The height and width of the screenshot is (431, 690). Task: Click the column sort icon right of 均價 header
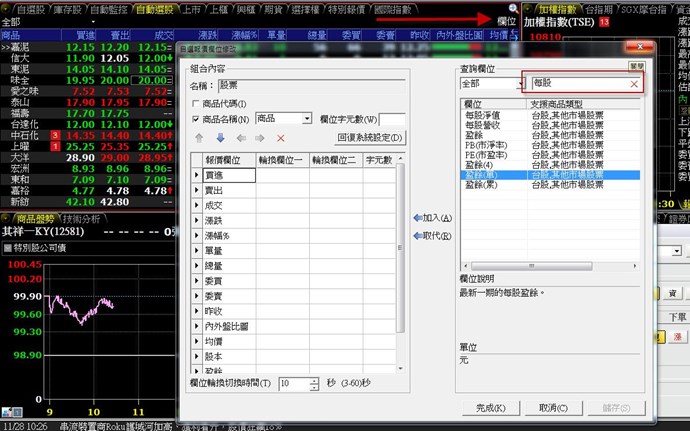[514, 35]
